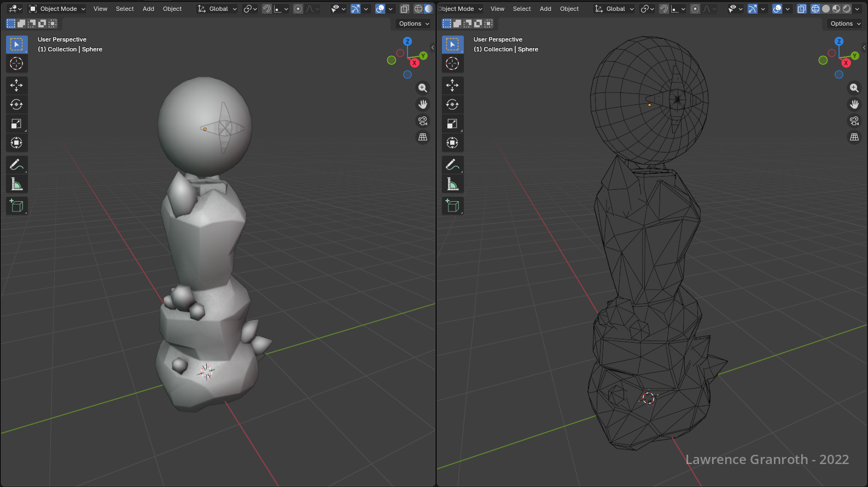
Task: Click the pan hand icon in left viewport
Action: point(423,104)
